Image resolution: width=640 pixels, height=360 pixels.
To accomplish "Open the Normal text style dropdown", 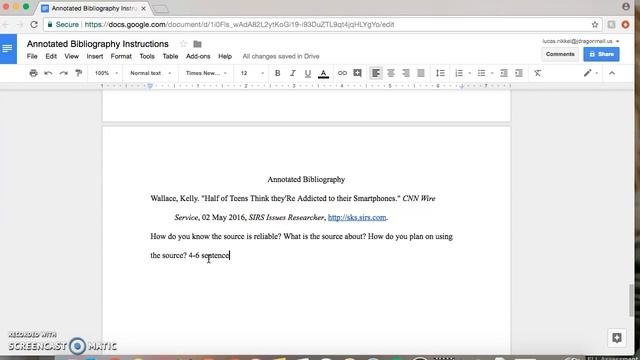I will (150, 73).
